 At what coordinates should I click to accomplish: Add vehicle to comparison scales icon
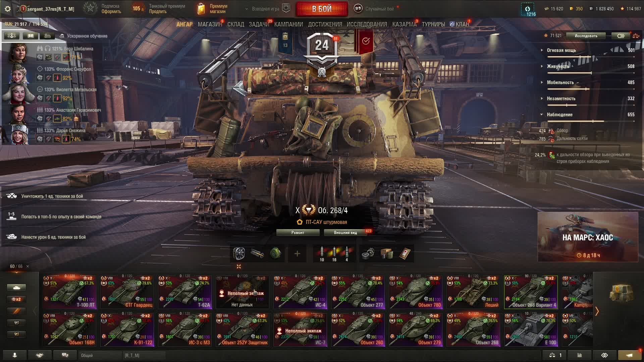click(636, 36)
